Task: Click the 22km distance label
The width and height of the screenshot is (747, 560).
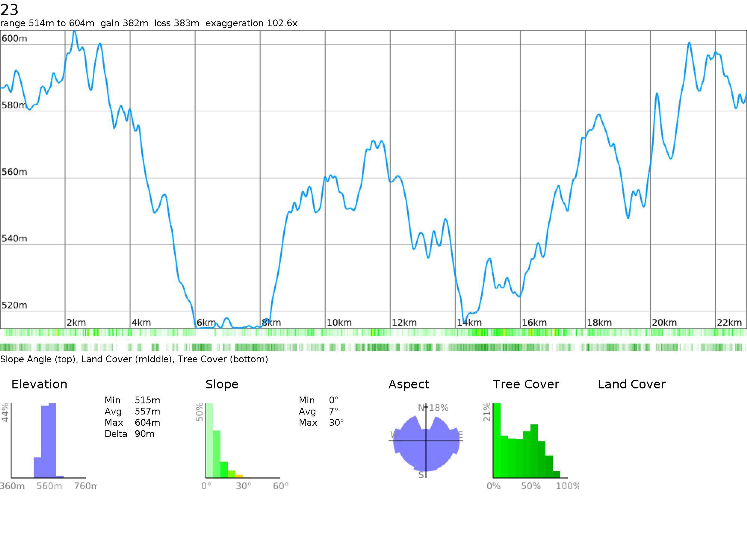Action: 729,322
